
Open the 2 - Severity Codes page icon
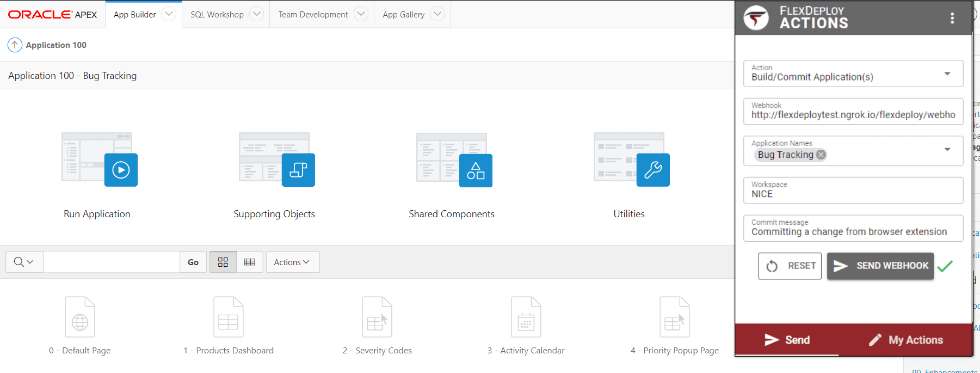tap(377, 317)
